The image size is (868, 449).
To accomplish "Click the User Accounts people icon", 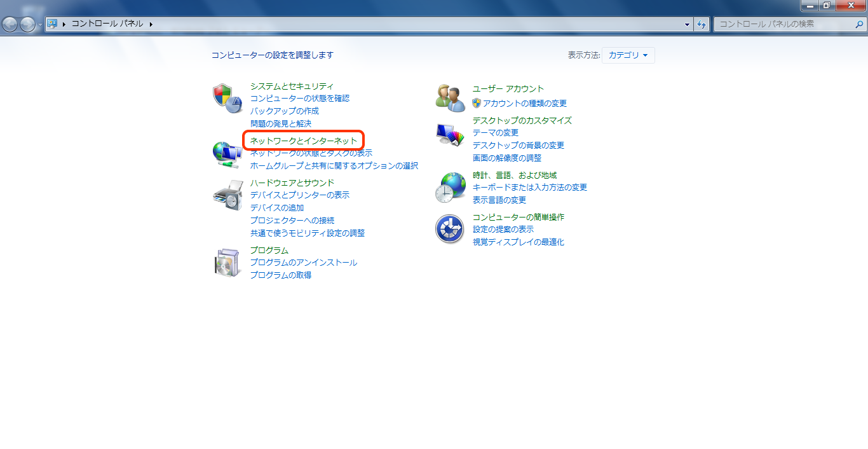I will pyautogui.click(x=450, y=97).
